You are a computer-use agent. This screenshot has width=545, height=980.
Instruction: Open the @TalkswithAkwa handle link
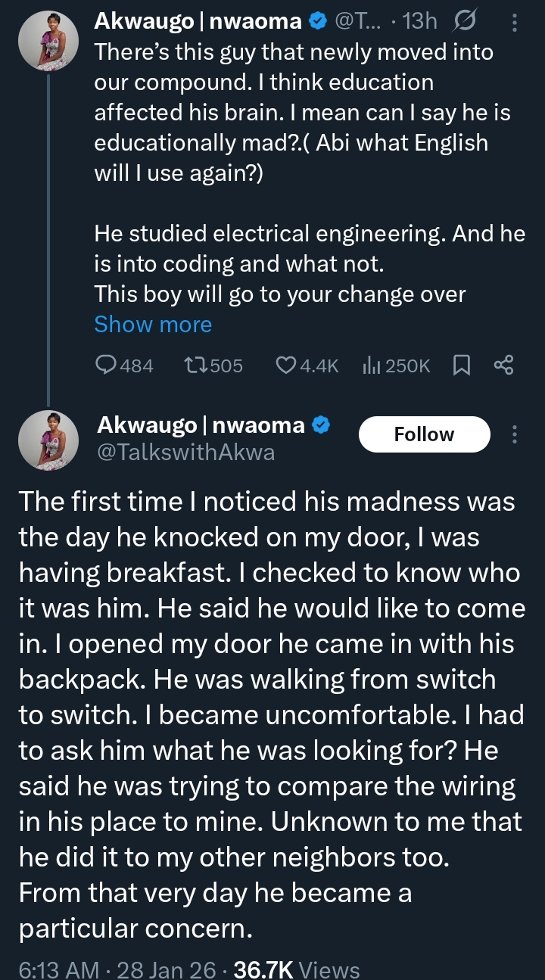click(186, 453)
